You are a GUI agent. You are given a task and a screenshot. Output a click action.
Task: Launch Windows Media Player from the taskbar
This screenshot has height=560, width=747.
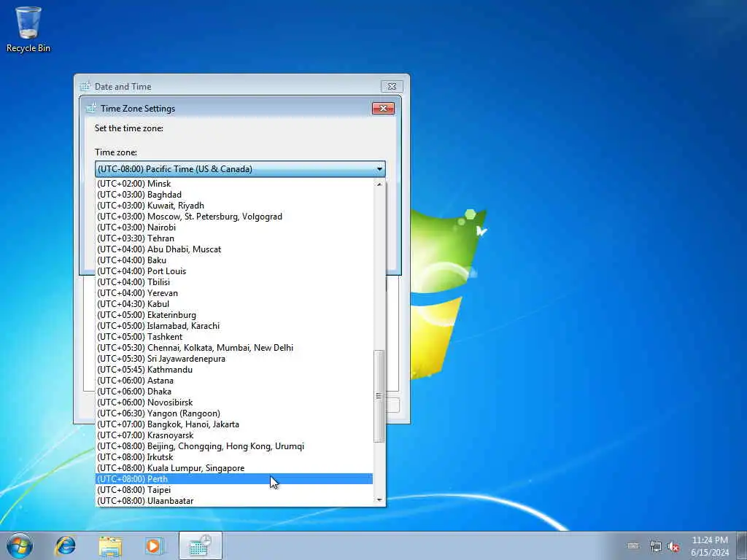[x=155, y=545]
